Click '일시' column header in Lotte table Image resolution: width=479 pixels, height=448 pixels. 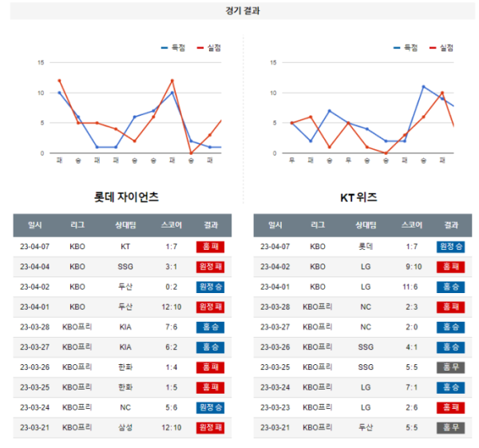(35, 225)
